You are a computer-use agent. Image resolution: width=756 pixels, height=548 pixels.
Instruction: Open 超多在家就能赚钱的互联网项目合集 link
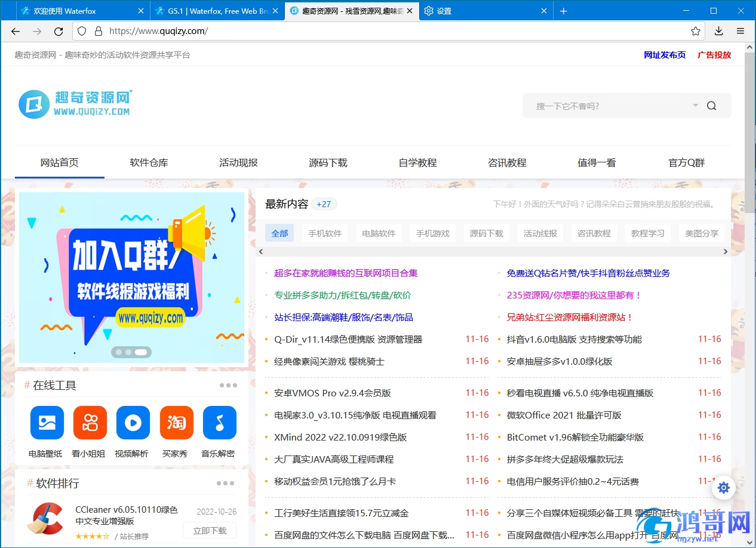(x=346, y=273)
